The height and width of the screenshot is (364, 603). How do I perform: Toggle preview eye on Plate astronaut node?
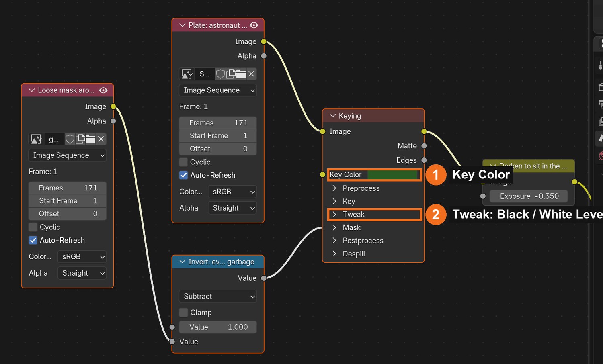[x=254, y=25]
